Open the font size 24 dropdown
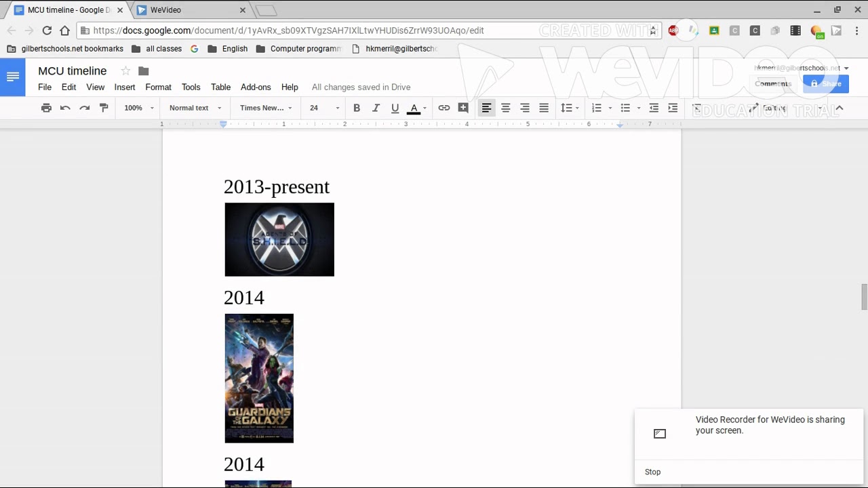 [x=324, y=108]
